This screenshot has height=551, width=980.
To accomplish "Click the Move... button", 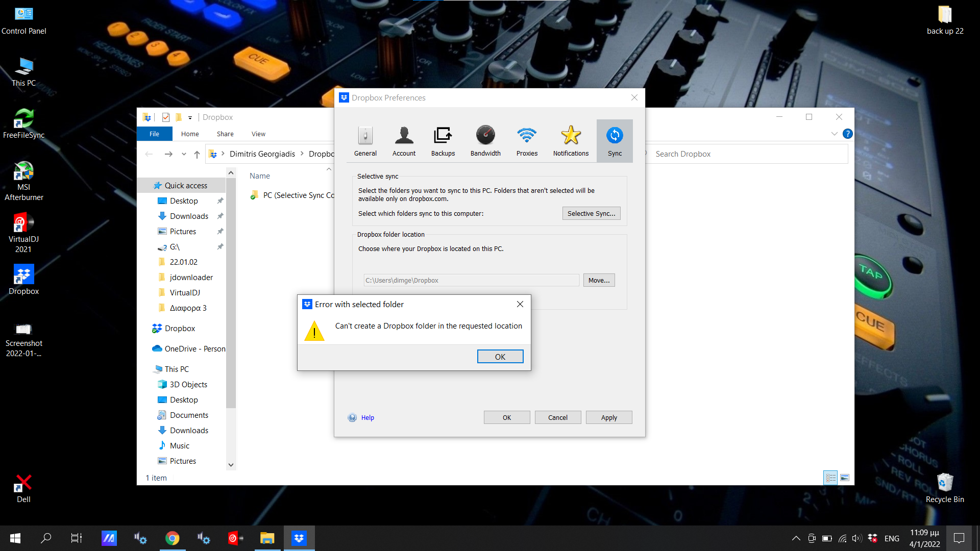I will [599, 280].
